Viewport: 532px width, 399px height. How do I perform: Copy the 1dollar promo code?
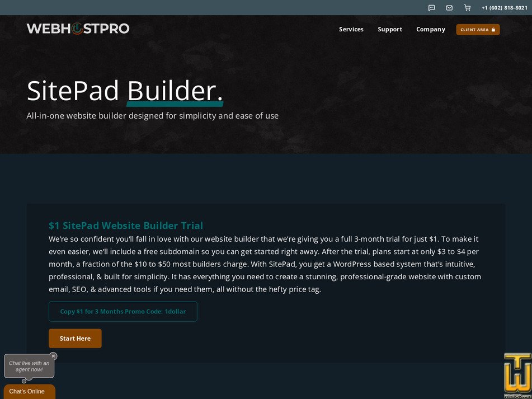click(x=123, y=311)
